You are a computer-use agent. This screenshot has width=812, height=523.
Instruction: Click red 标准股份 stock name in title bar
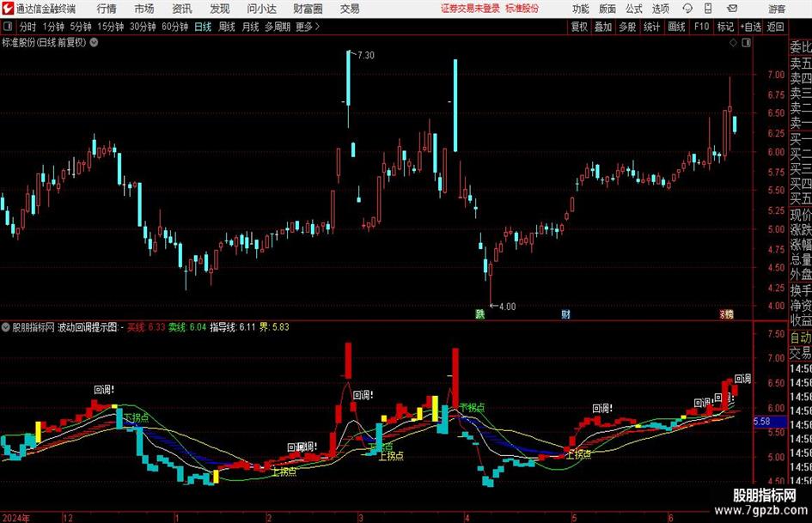point(522,9)
